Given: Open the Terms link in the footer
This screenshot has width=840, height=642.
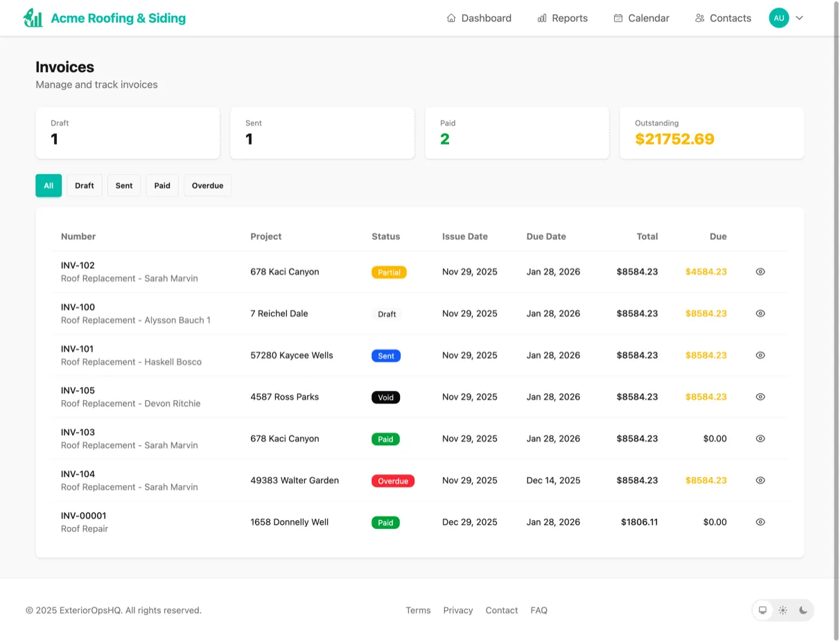Looking at the screenshot, I should 418,610.
